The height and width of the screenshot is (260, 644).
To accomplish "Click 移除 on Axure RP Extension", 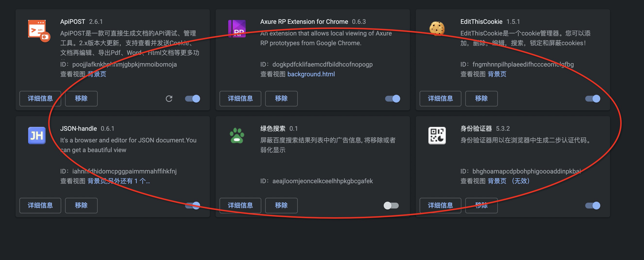I will (281, 99).
